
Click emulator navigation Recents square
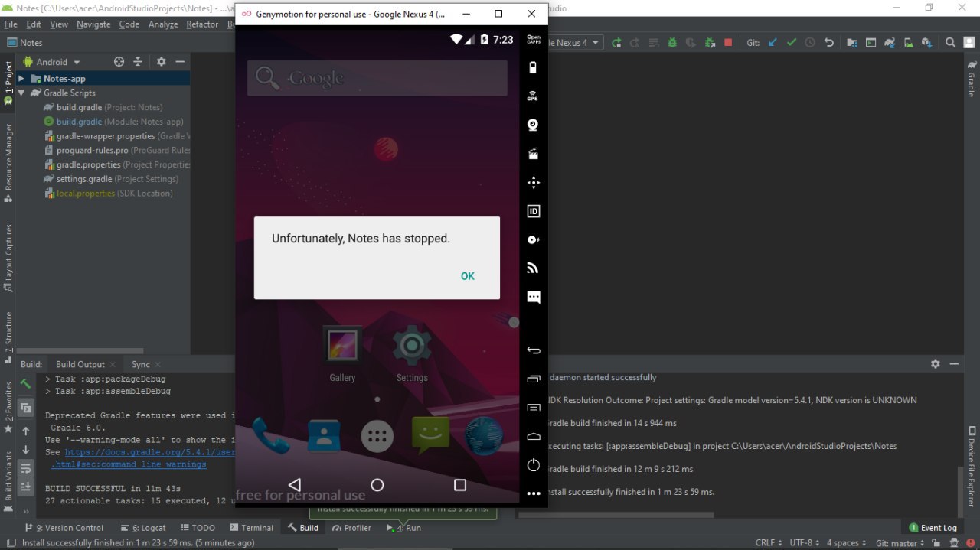pos(460,485)
